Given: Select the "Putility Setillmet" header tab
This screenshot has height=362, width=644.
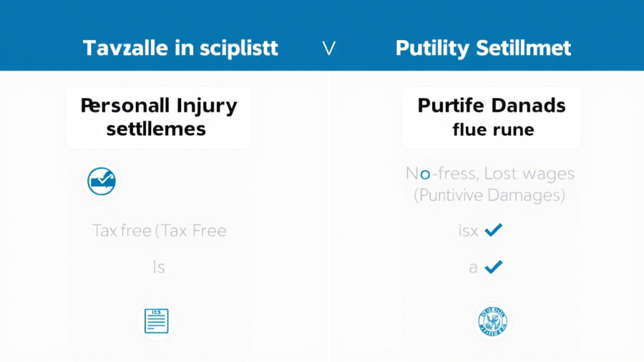Looking at the screenshot, I should point(483,48).
